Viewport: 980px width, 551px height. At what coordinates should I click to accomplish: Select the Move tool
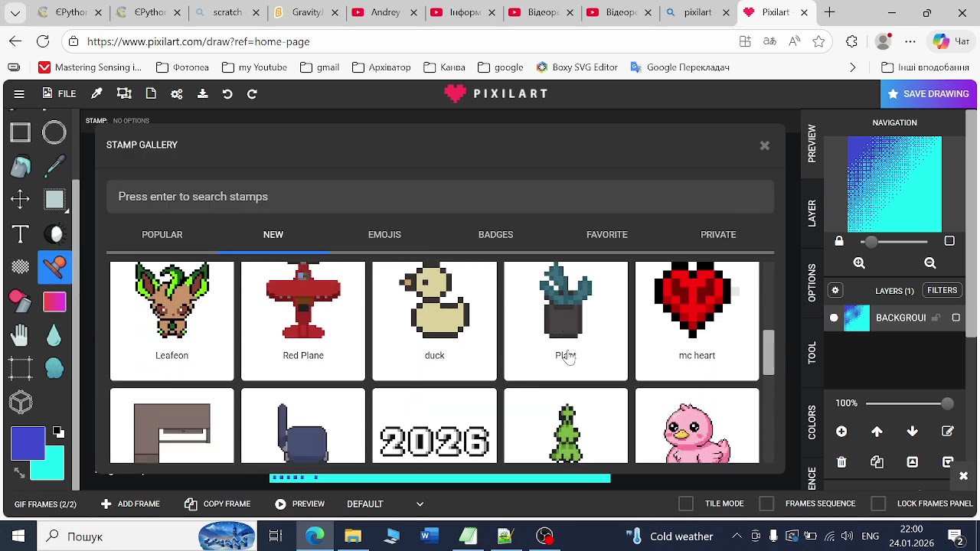point(20,200)
